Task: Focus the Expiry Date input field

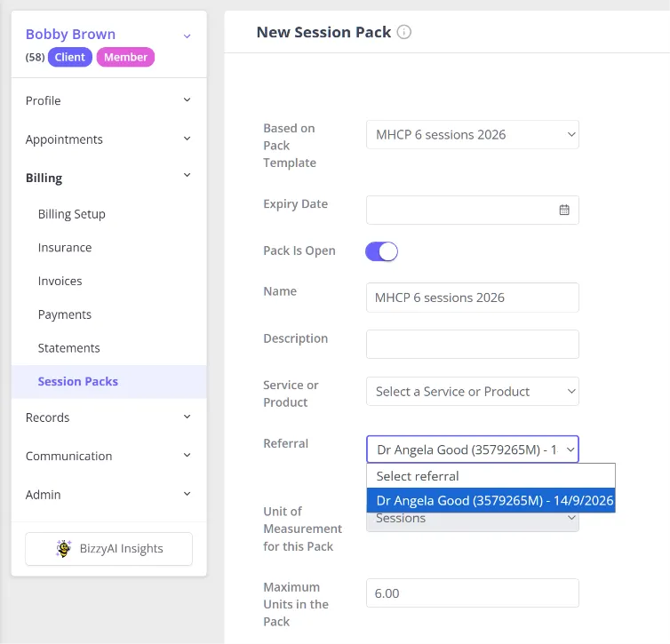Action: click(x=472, y=211)
